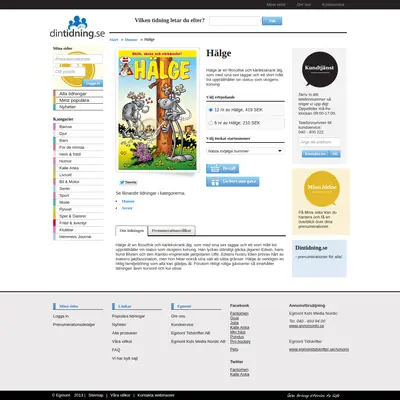Open footer link Logga in

[x=61, y=316]
